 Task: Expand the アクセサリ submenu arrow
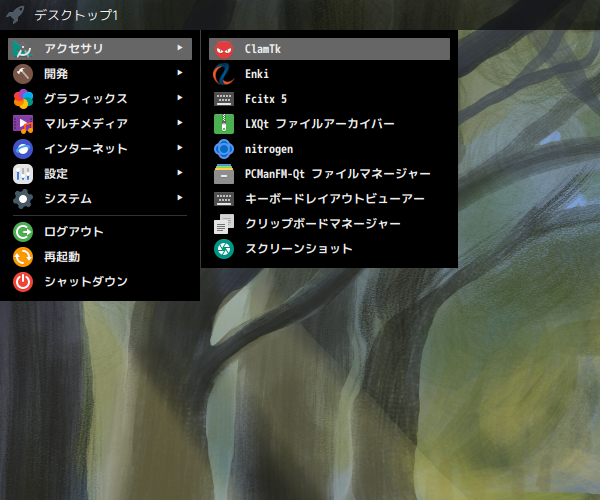click(180, 47)
